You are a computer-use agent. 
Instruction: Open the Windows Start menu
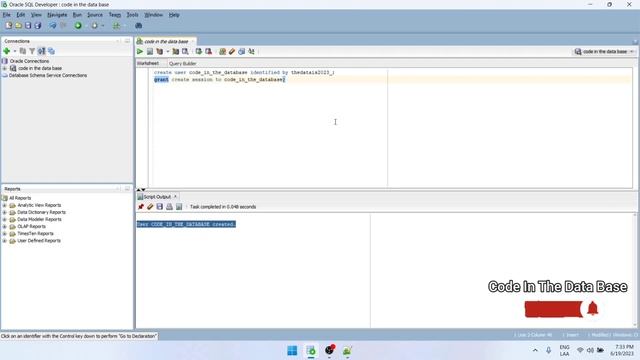tap(292, 351)
